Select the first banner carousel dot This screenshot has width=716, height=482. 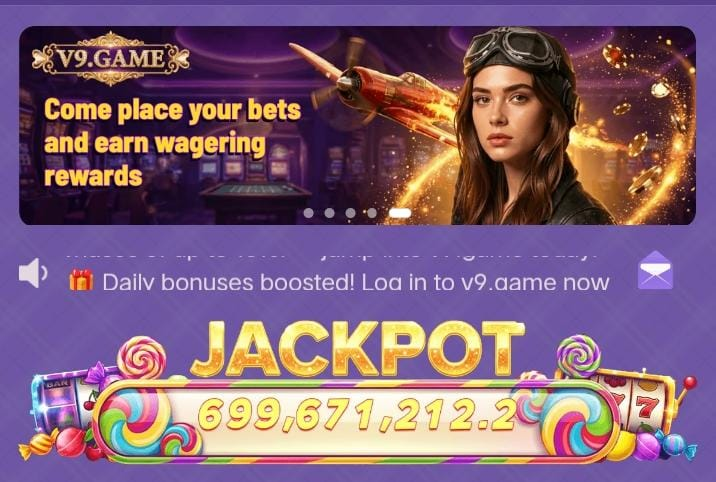[309, 213]
